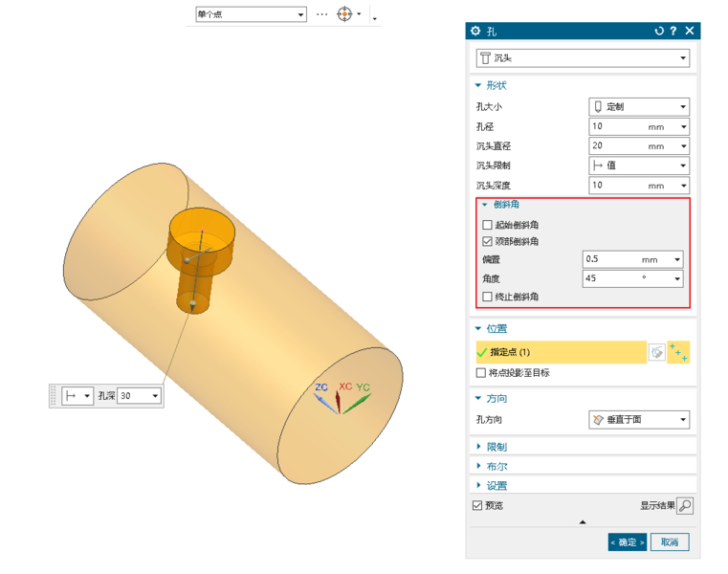Open the 孔方向 垂直于面 dropdown
The image size is (728, 574).
[639, 419]
